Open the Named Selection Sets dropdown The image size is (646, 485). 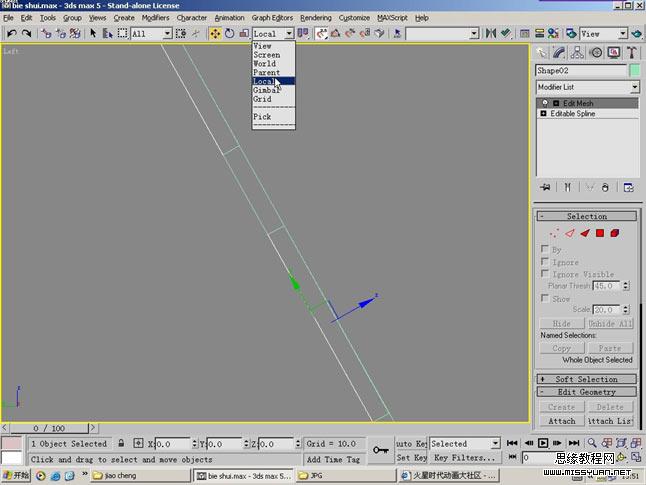coord(442,33)
